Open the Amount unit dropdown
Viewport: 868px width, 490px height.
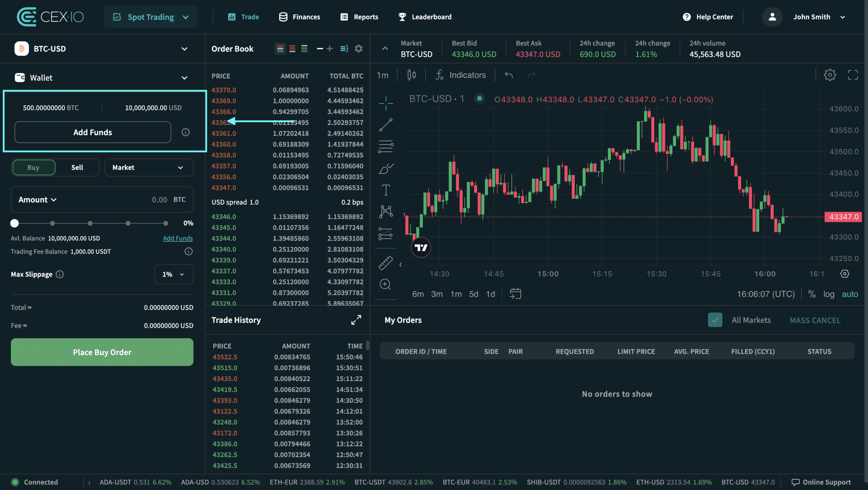click(37, 200)
